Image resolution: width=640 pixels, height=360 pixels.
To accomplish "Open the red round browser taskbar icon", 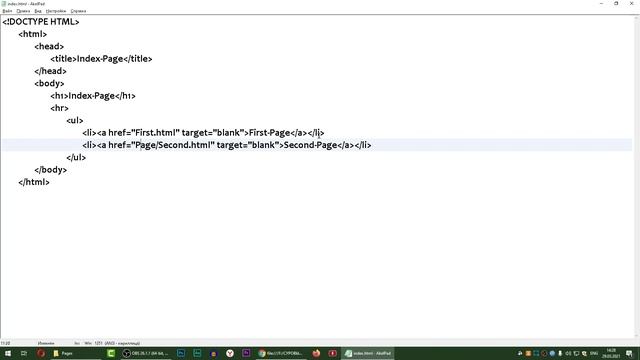I will pyautogui.click(x=41, y=353).
